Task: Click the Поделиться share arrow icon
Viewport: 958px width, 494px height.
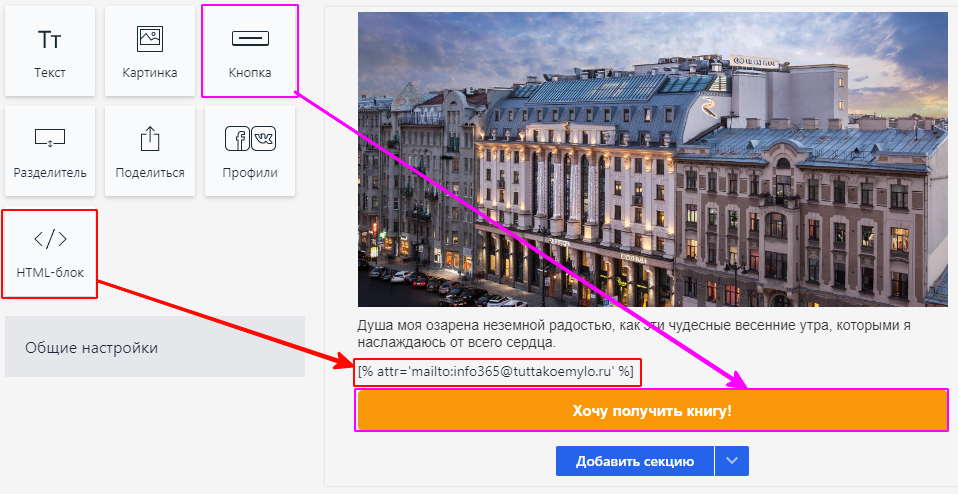Action: pyautogui.click(x=150, y=138)
